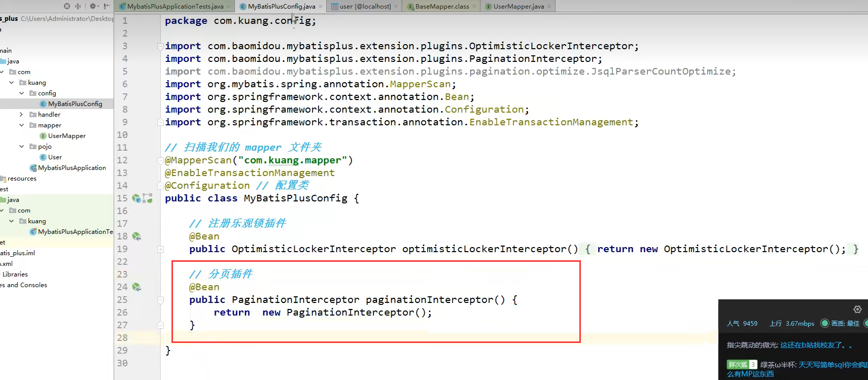Screen dimensions: 868x380
Task: Click the Spring autowired-dependencies icon on line 15
Action: [148, 198]
